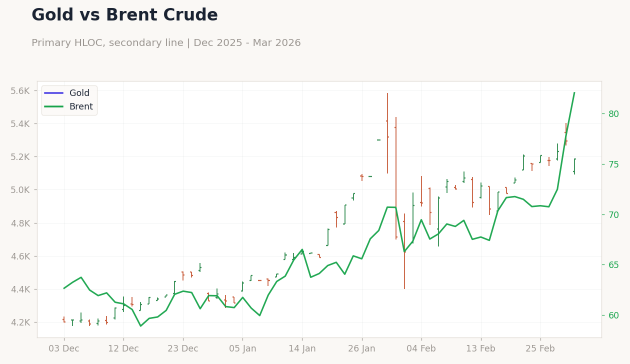
Task: Click the Gold legend color line
Action: [54, 93]
